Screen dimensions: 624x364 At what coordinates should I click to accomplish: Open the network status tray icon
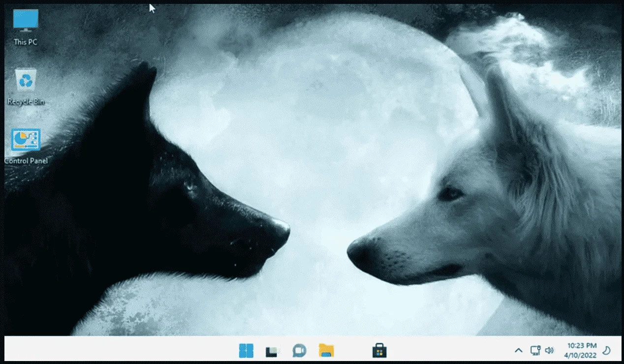pos(535,350)
